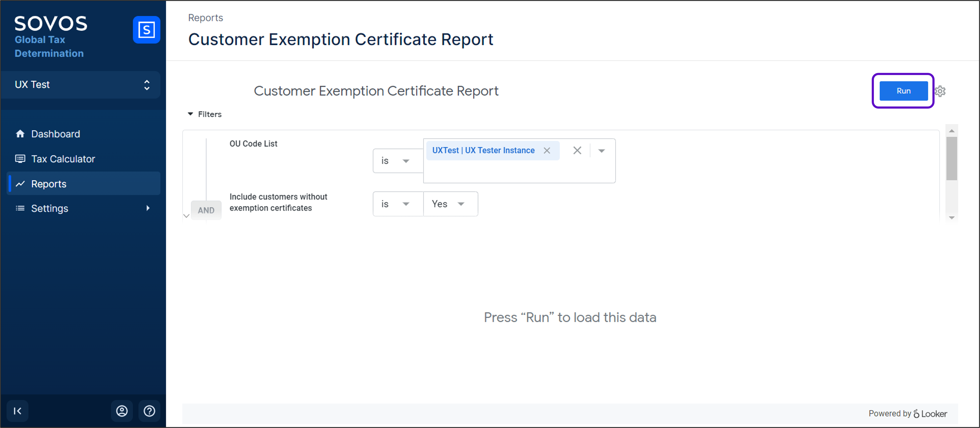980x428 pixels.
Task: Collapse the Filters section triangle
Action: click(191, 114)
